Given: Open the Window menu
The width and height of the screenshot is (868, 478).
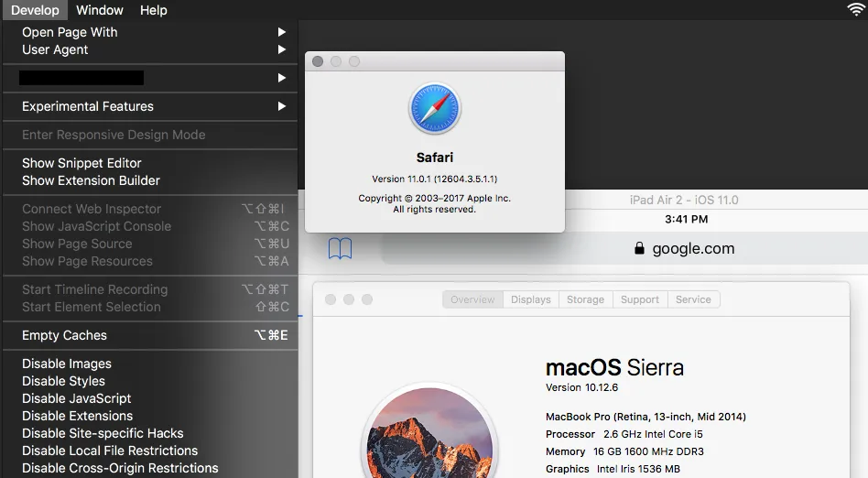Looking at the screenshot, I should [x=100, y=10].
